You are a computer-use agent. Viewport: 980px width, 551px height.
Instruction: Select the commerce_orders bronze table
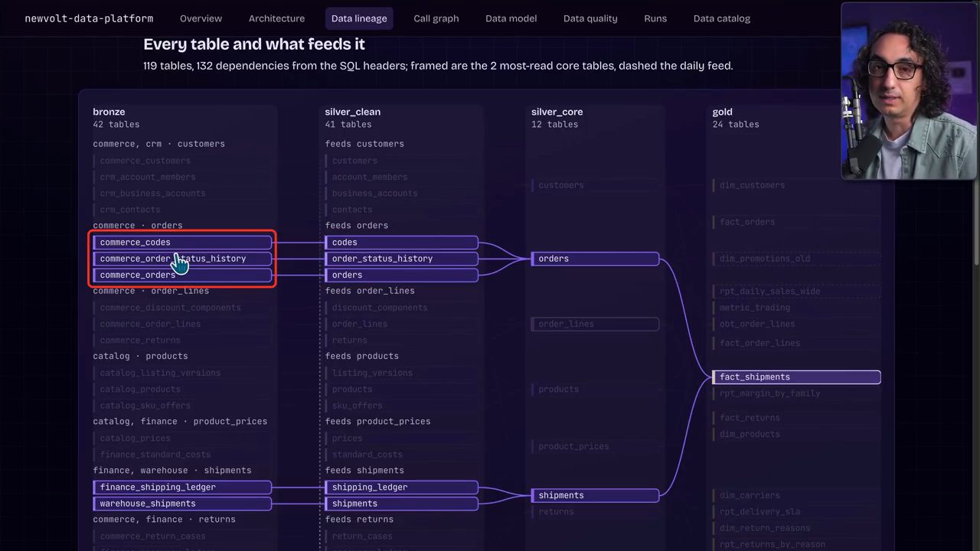182,275
